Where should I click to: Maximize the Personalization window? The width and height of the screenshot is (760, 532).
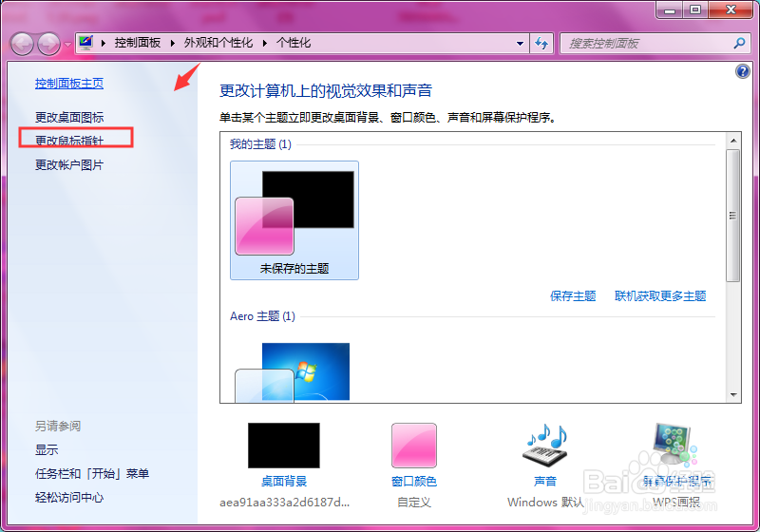[695, 9]
